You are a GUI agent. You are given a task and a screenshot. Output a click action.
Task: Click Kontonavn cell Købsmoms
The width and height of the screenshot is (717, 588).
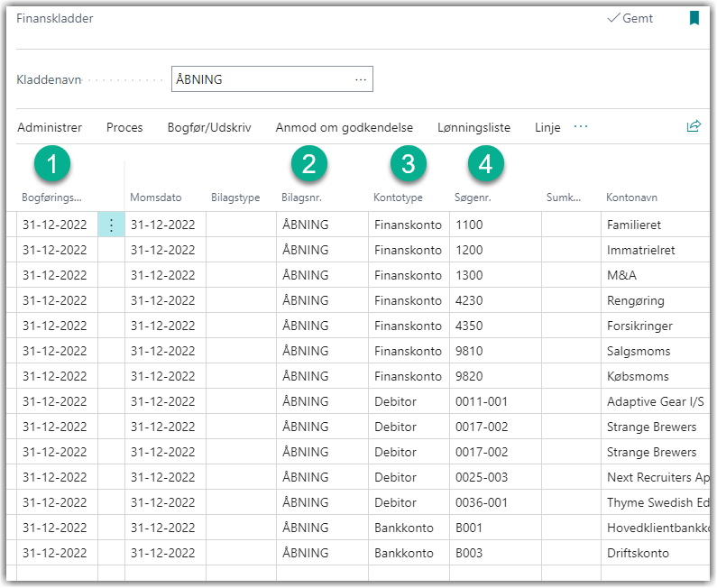point(656,376)
